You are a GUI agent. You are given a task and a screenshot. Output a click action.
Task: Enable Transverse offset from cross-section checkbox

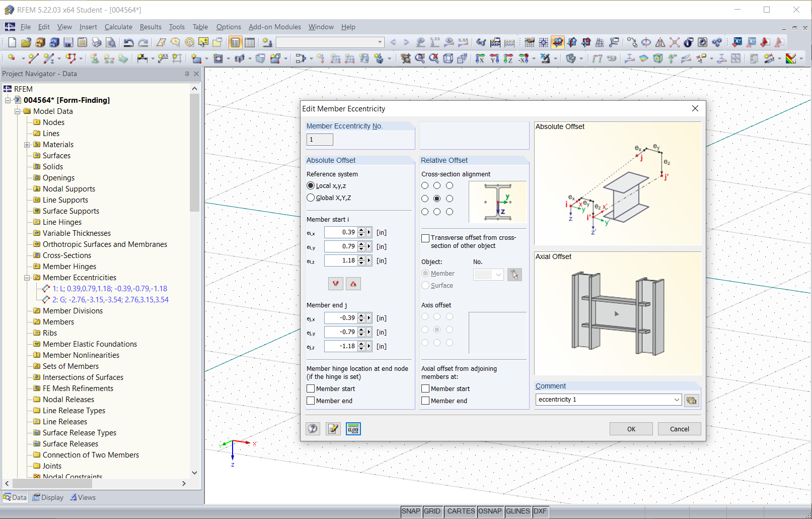pos(425,238)
